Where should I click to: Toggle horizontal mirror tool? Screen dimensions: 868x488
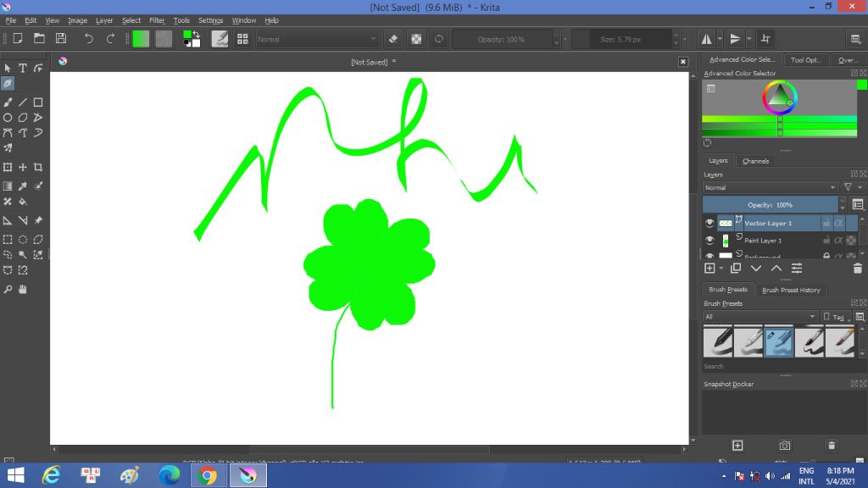(706, 39)
